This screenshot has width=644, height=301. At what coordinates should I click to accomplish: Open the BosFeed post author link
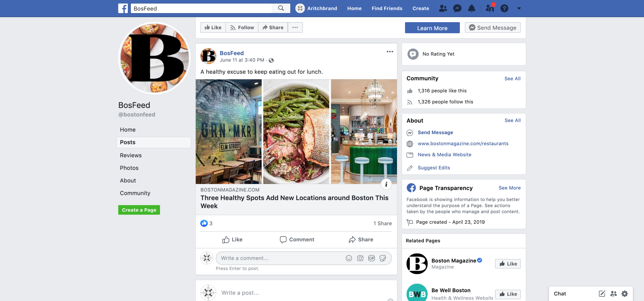click(x=232, y=53)
